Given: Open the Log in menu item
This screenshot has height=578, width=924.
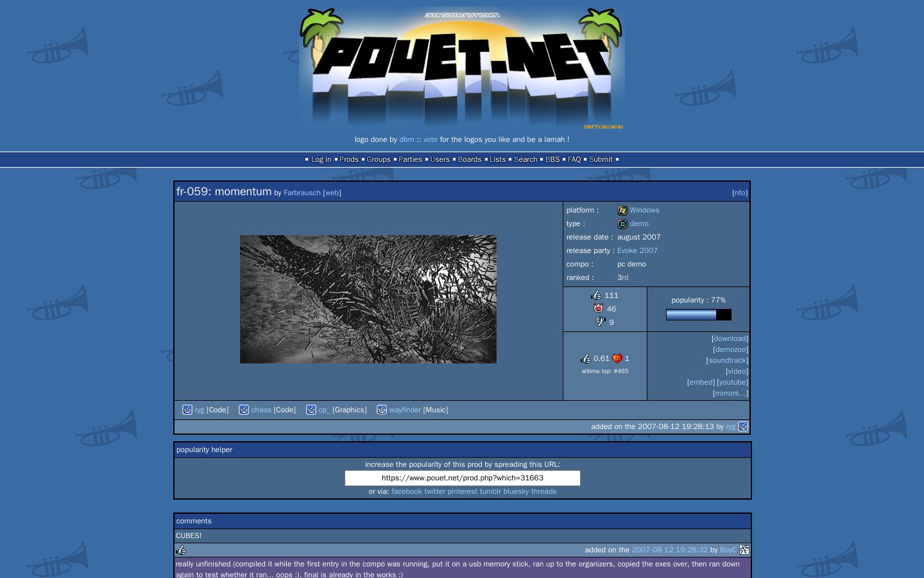Looking at the screenshot, I should [321, 159].
